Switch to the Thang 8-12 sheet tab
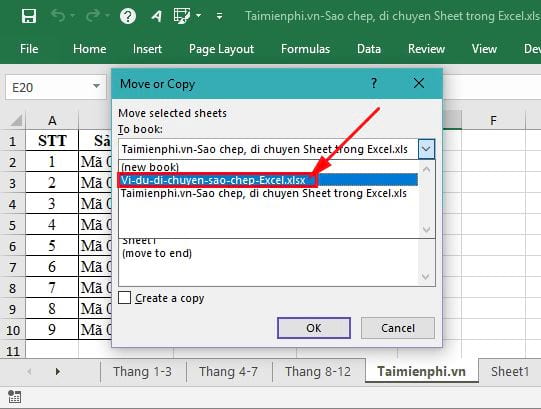 coord(318,371)
